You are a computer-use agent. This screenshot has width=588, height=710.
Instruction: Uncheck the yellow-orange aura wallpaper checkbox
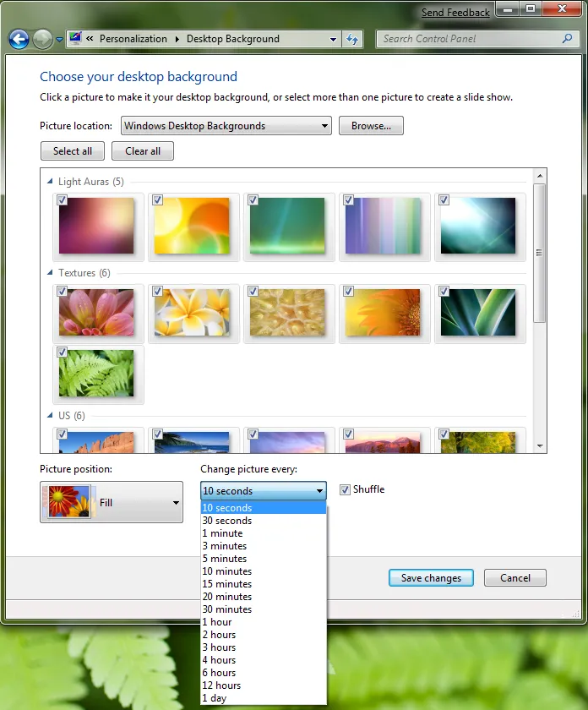coord(157,199)
